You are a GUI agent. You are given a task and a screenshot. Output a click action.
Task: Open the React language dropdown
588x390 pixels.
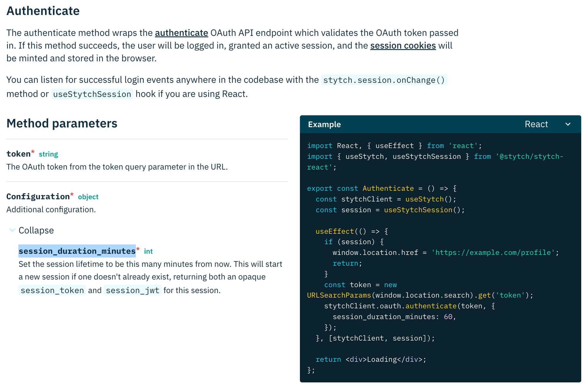point(547,124)
